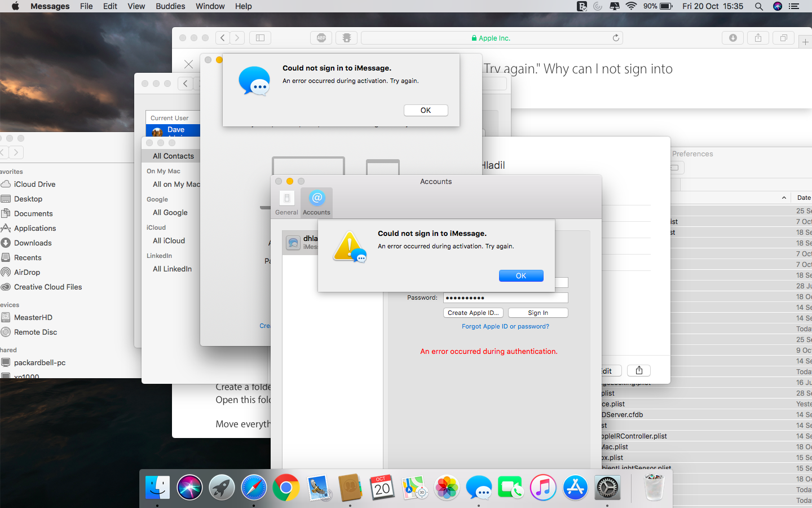The width and height of the screenshot is (812, 508).
Task: Select All LinkedIn contacts group
Action: 172,269
